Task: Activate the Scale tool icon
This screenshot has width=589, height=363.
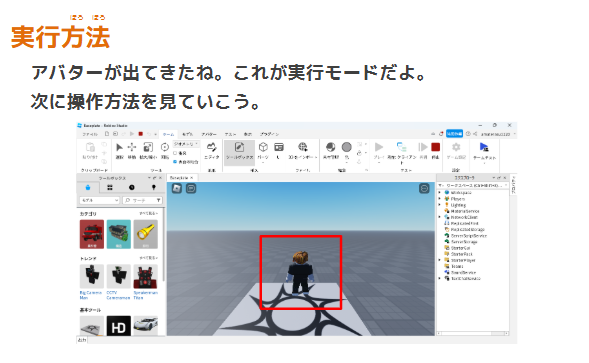Action: click(148, 147)
